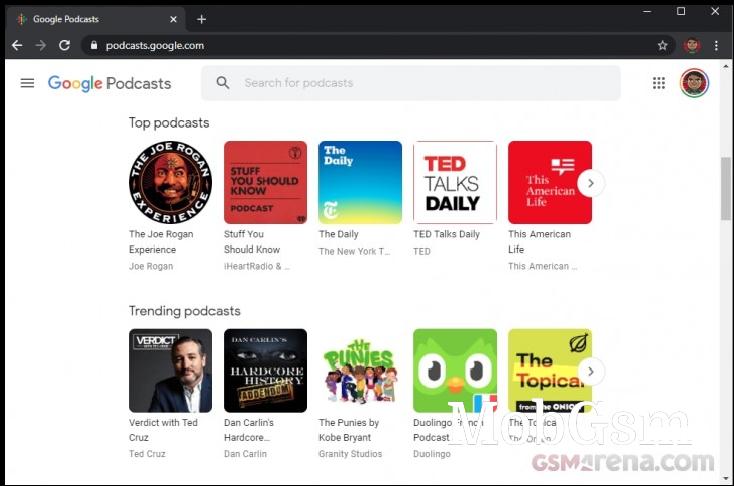Image resolution: width=734 pixels, height=486 pixels.
Task: Open a new browser tab
Action: click(201, 19)
